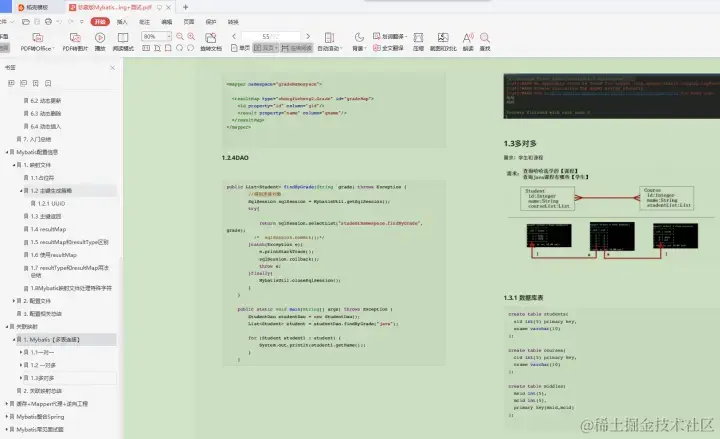Open bookmark 7. 入门总结
Screen dimensions: 720x439
(x=37, y=139)
